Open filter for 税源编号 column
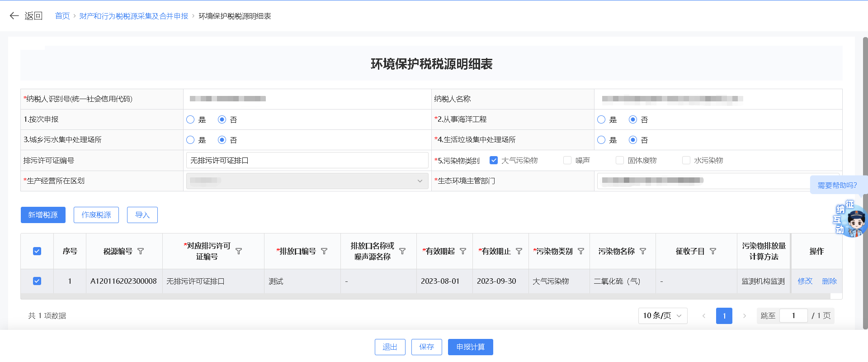 coord(141,251)
